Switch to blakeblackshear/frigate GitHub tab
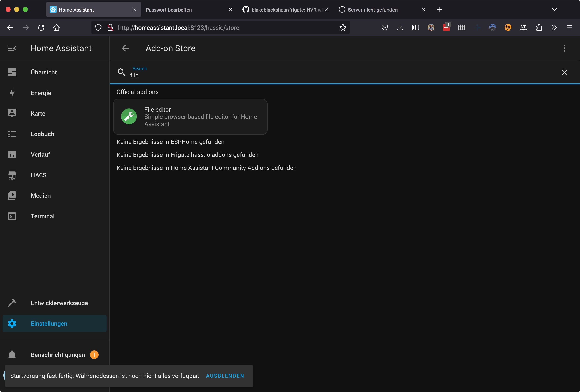 coord(283,10)
